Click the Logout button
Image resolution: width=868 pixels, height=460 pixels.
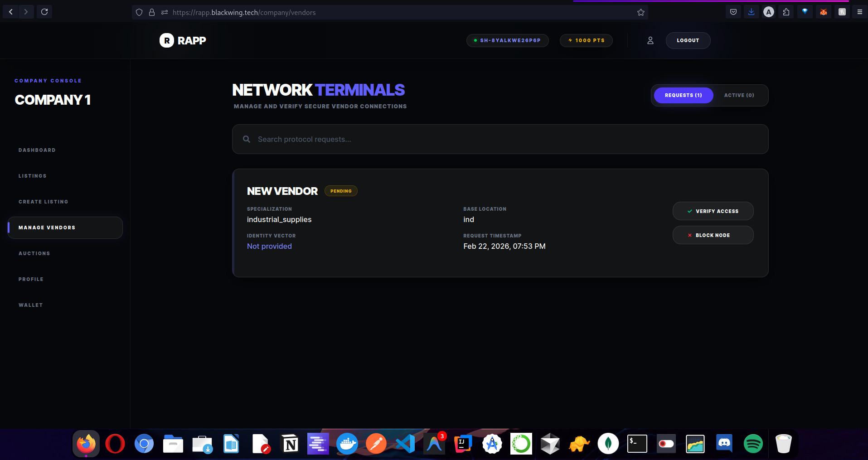(x=688, y=40)
